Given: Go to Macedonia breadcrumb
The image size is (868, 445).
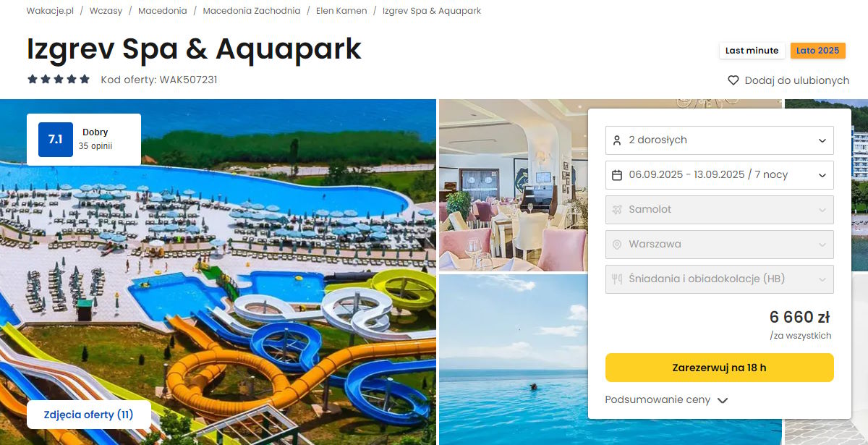Looking at the screenshot, I should click(x=163, y=11).
